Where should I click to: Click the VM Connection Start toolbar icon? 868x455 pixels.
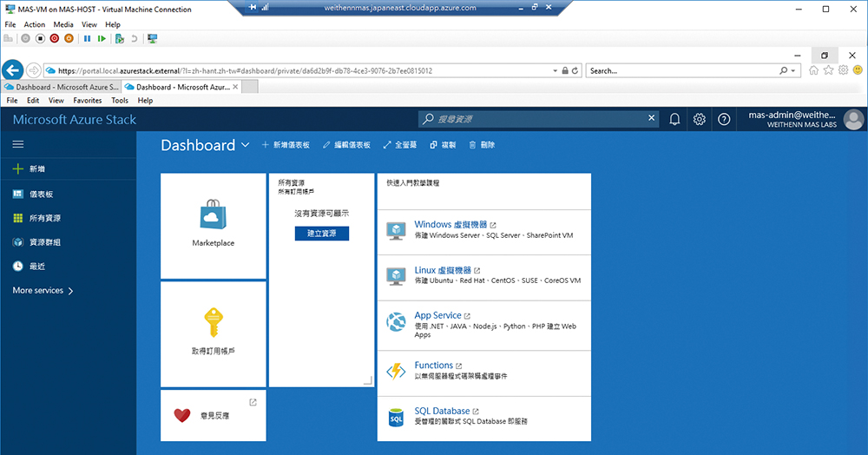(25, 39)
